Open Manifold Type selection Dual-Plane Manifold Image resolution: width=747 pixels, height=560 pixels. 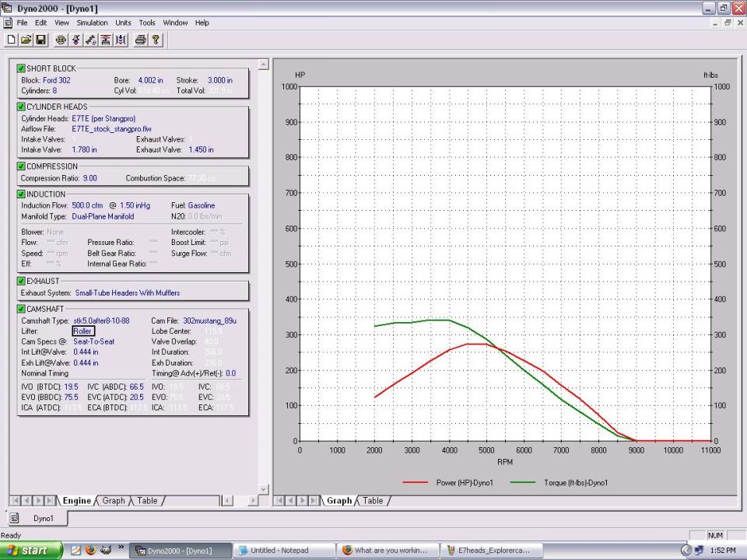coord(103,216)
